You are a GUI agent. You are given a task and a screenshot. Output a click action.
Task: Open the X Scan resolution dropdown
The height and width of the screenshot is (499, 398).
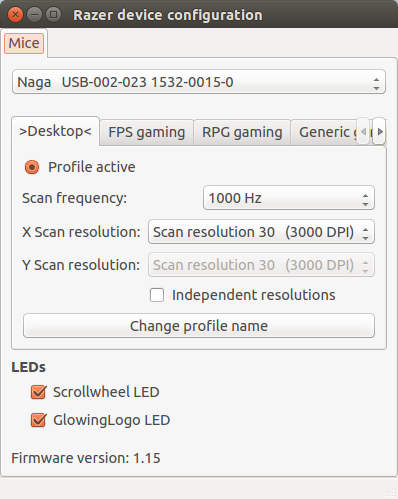pyautogui.click(x=261, y=232)
